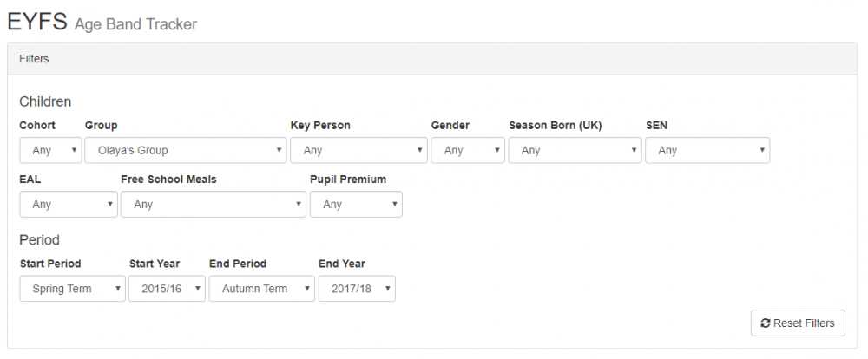The image size is (868, 359).
Task: Click the refresh icon in Reset Filters
Action: click(765, 323)
